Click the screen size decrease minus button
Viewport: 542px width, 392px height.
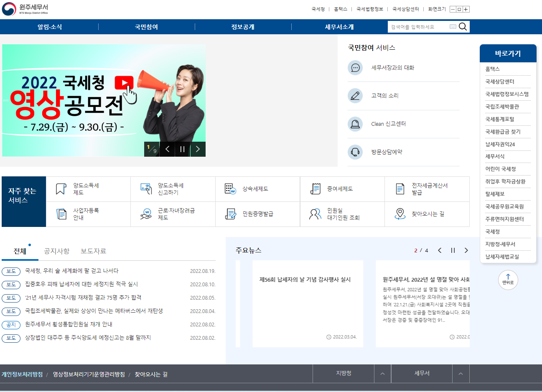453,9
